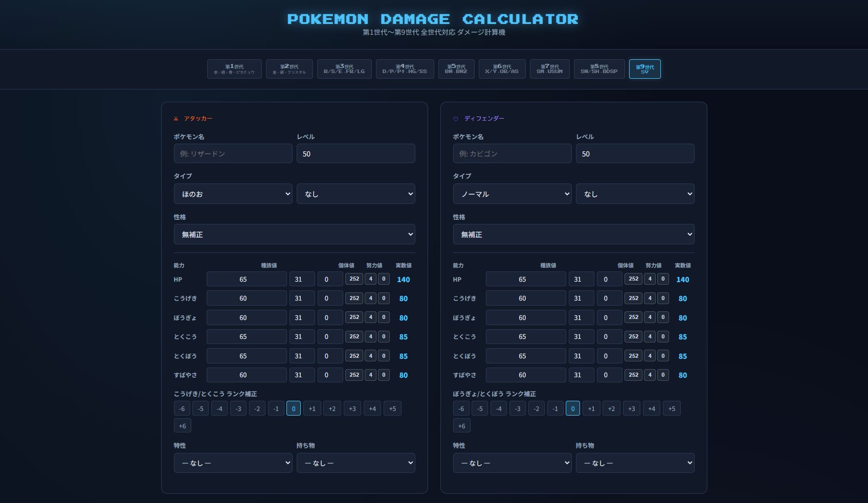This screenshot has width=868, height=503.
Task: Click the sword icon beside アタッカー
Action: pos(176,119)
